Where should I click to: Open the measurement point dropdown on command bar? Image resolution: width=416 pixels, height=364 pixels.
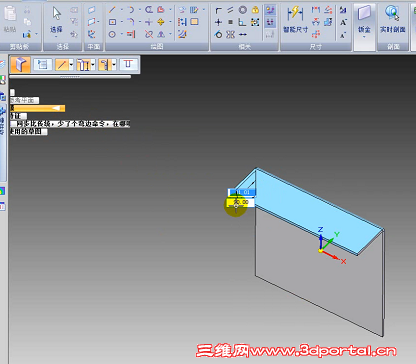93,64
